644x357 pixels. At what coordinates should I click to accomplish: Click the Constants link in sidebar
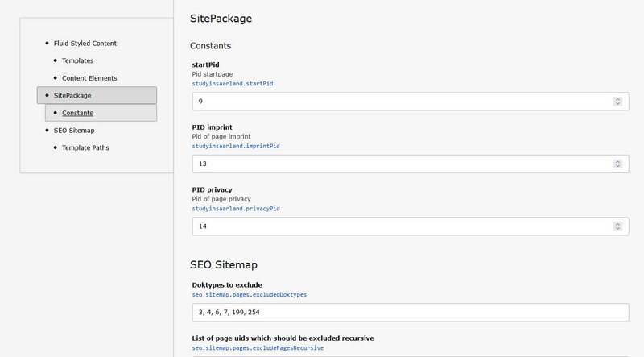pyautogui.click(x=77, y=113)
